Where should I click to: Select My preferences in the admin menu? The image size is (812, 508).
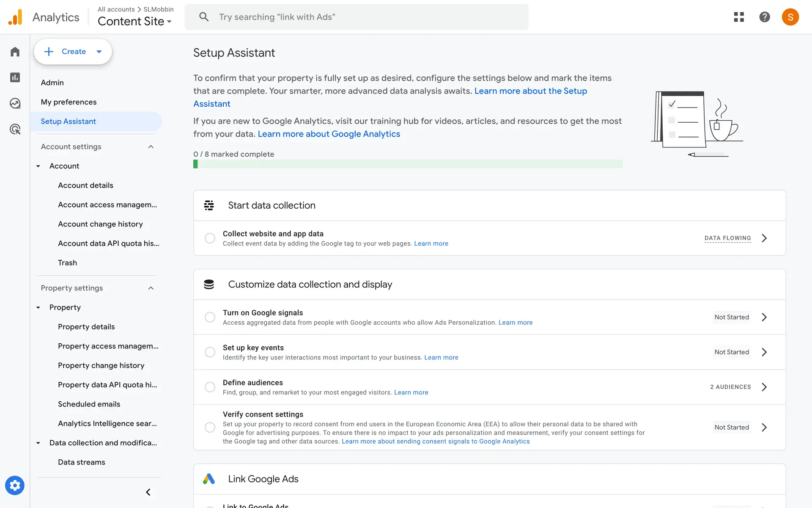[69, 102]
